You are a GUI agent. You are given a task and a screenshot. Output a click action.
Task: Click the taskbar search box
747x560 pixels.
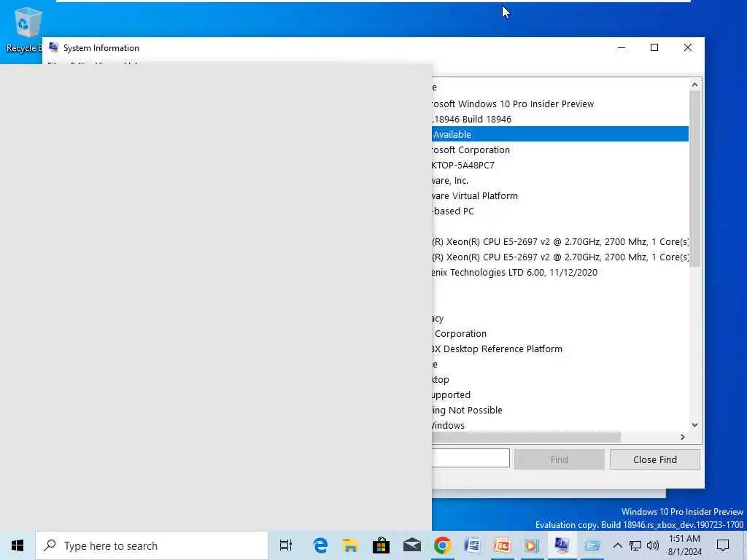tap(152, 545)
